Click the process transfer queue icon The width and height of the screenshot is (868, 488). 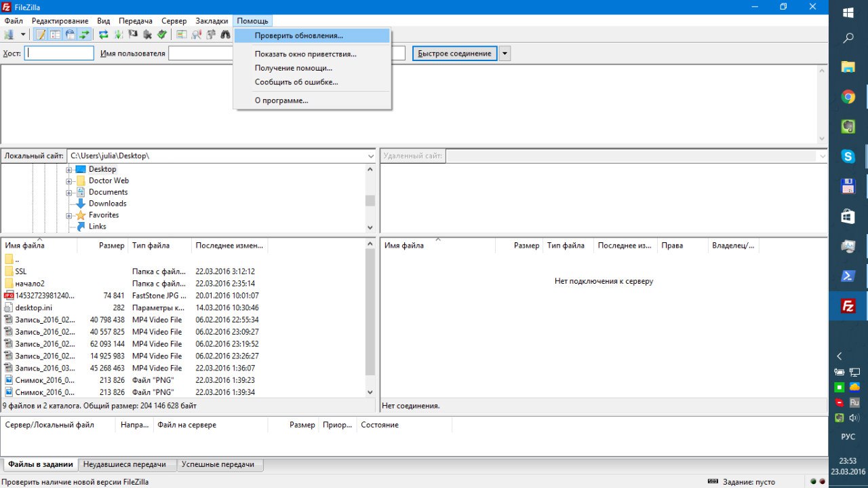coord(118,35)
